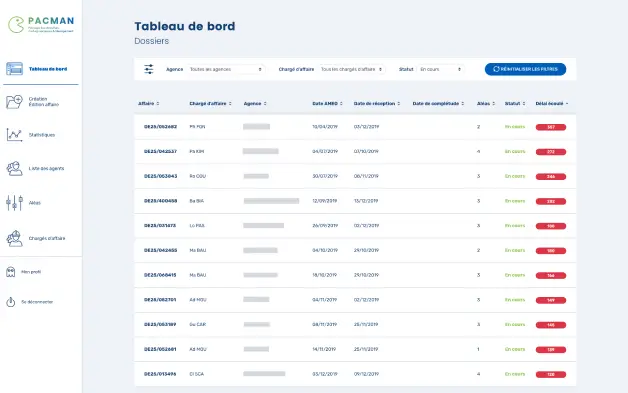Click the chargé name Ph FON
The height and width of the screenshot is (393, 628).
tap(197, 127)
